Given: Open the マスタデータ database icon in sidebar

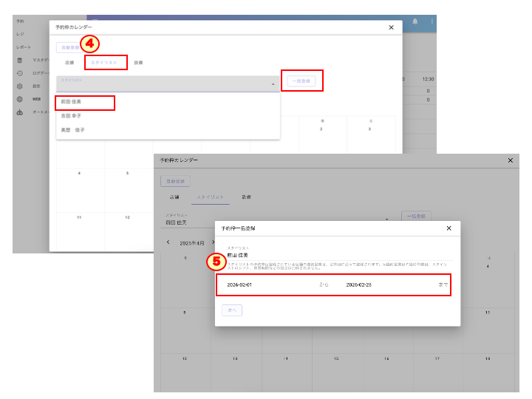Looking at the screenshot, I should (20, 61).
